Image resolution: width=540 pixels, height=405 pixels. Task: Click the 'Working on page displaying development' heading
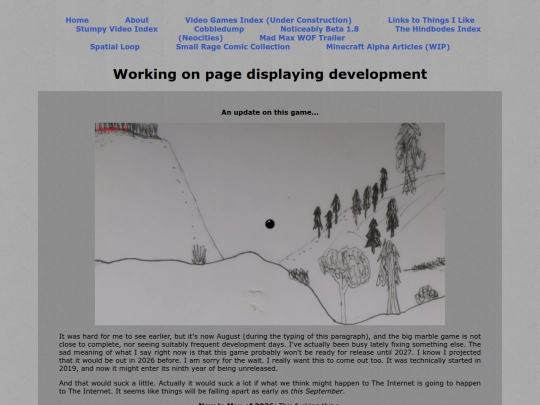coord(270,74)
